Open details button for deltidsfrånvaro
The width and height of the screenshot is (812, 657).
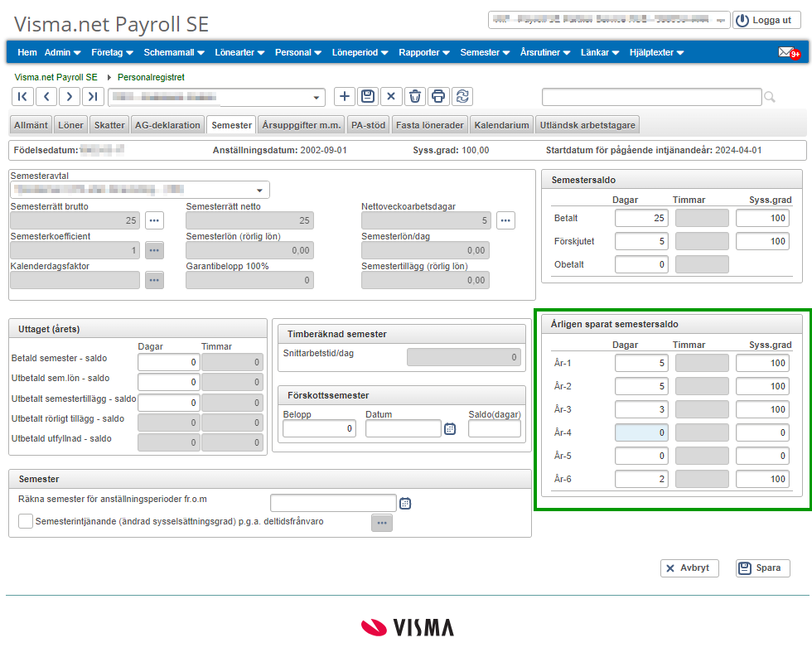(x=382, y=523)
